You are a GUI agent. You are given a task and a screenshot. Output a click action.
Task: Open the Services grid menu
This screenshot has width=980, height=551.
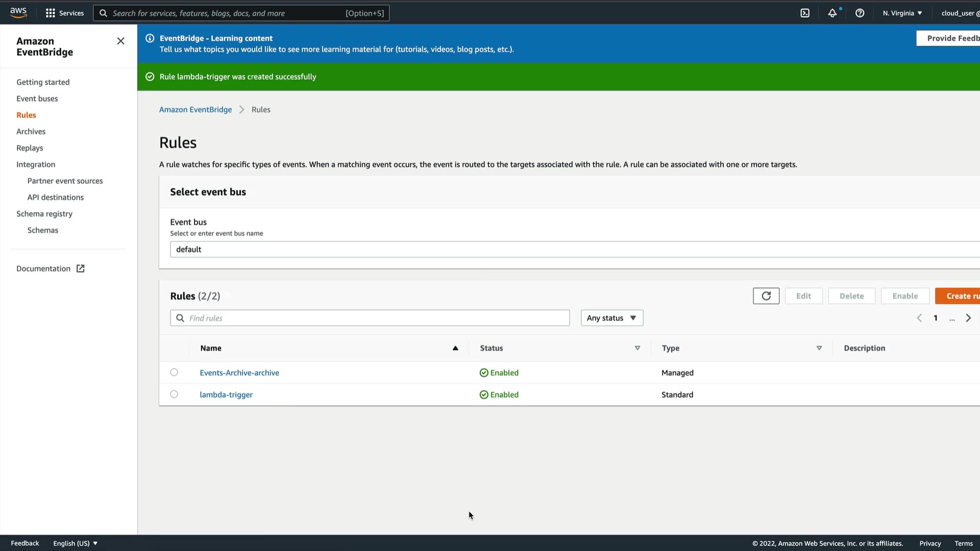tap(64, 13)
